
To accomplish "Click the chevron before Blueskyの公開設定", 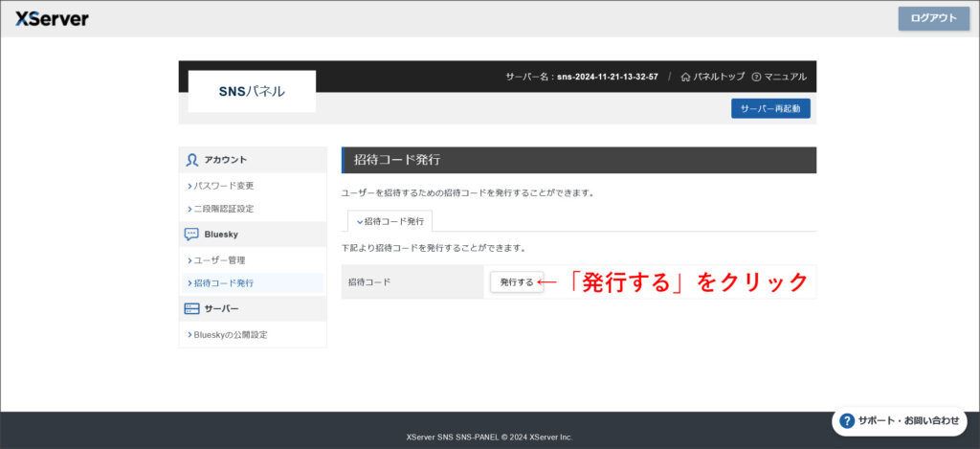I will 189,335.
